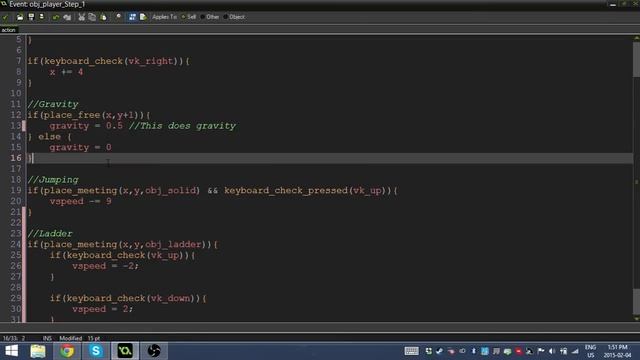Switch to Google Chrome on taskbar
Screen dimensions: 640x360
67,351
